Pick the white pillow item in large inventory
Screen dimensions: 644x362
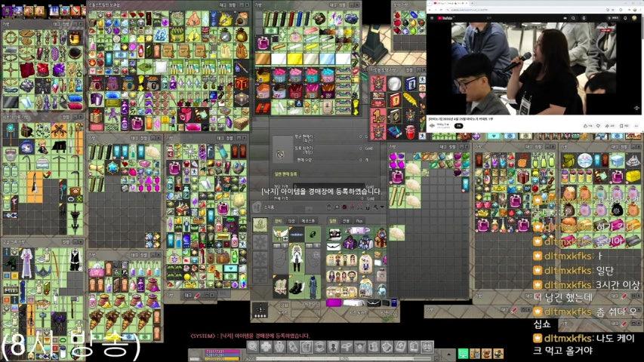pos(161,67)
